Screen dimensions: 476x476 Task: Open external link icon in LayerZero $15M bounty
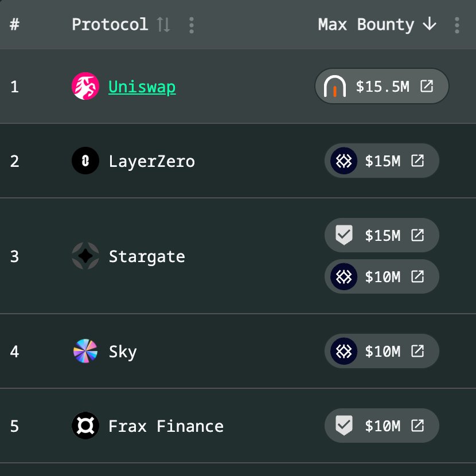[418, 161]
